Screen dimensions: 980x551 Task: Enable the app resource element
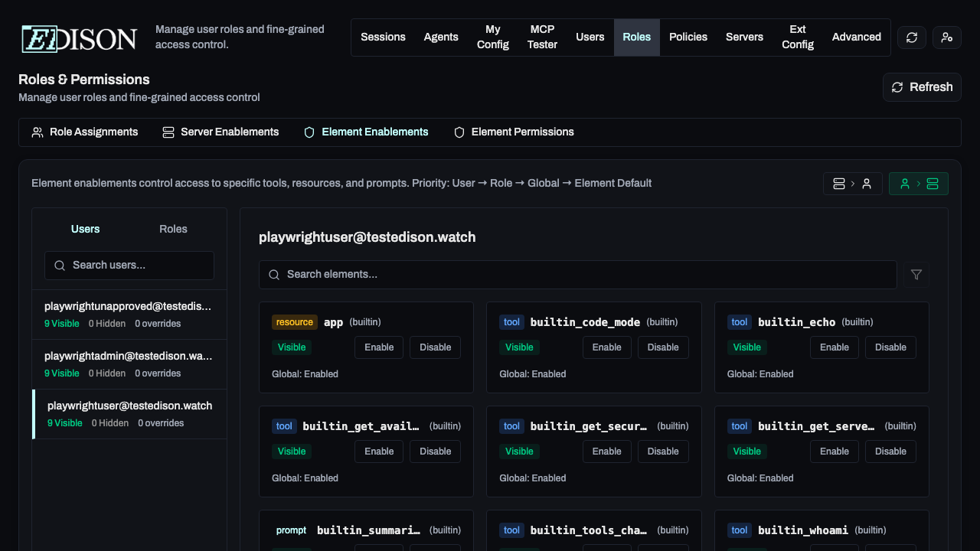pos(379,347)
